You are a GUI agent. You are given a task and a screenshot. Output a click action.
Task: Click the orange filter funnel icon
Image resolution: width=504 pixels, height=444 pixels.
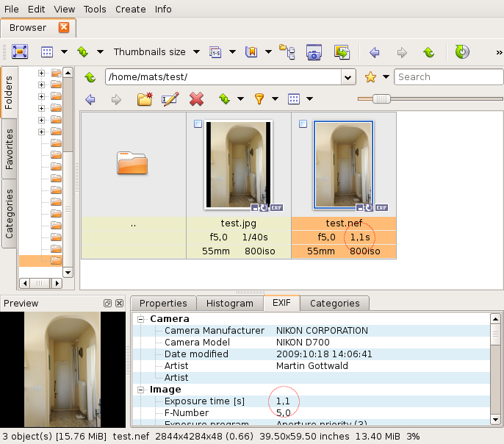[259, 99]
